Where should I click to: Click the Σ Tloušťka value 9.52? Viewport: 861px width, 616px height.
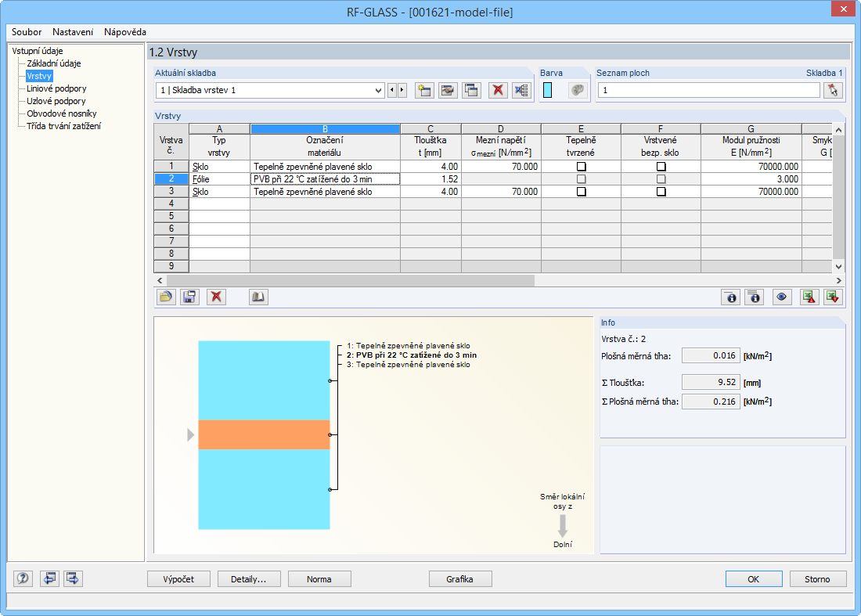coord(711,382)
